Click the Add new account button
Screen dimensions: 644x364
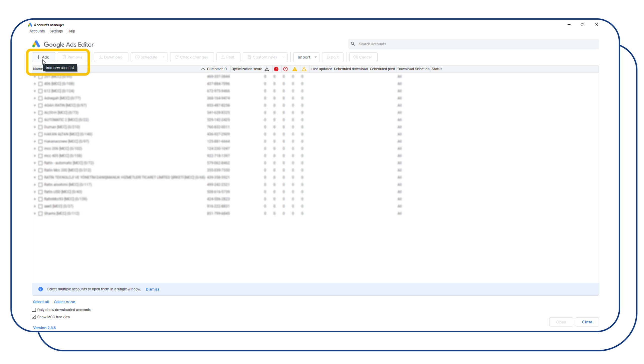click(x=43, y=57)
